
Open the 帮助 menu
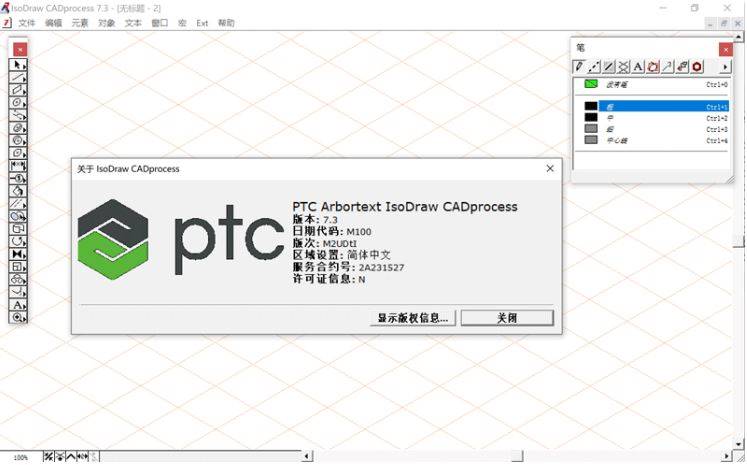click(x=226, y=23)
